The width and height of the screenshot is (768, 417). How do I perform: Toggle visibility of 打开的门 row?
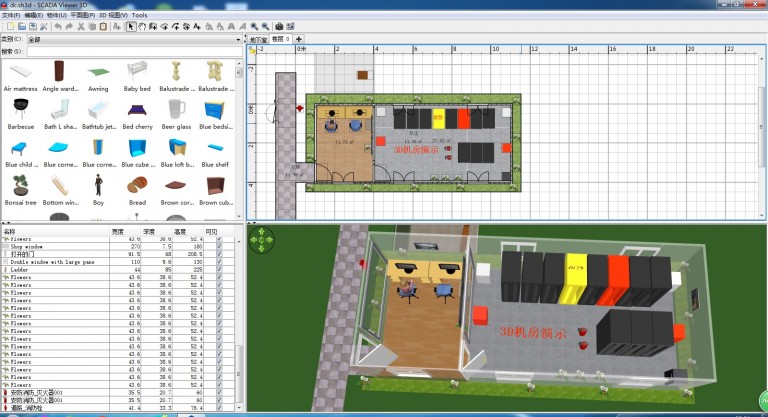pyautogui.click(x=219, y=254)
